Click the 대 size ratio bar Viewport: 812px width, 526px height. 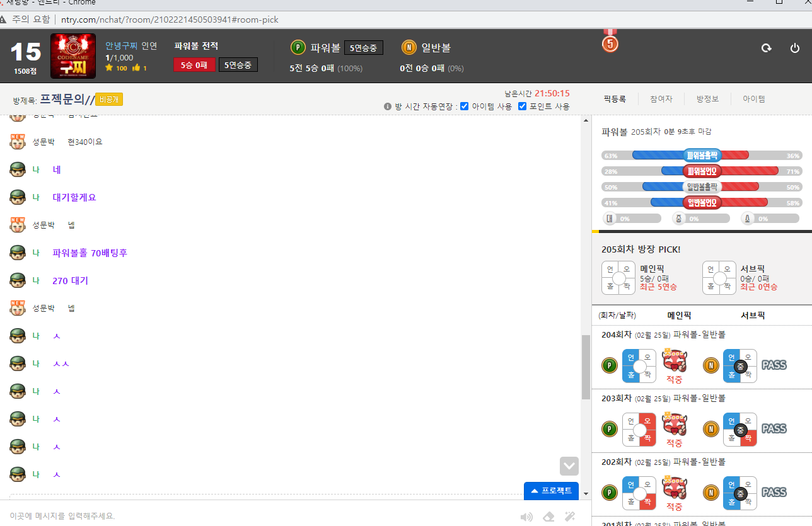coord(632,219)
